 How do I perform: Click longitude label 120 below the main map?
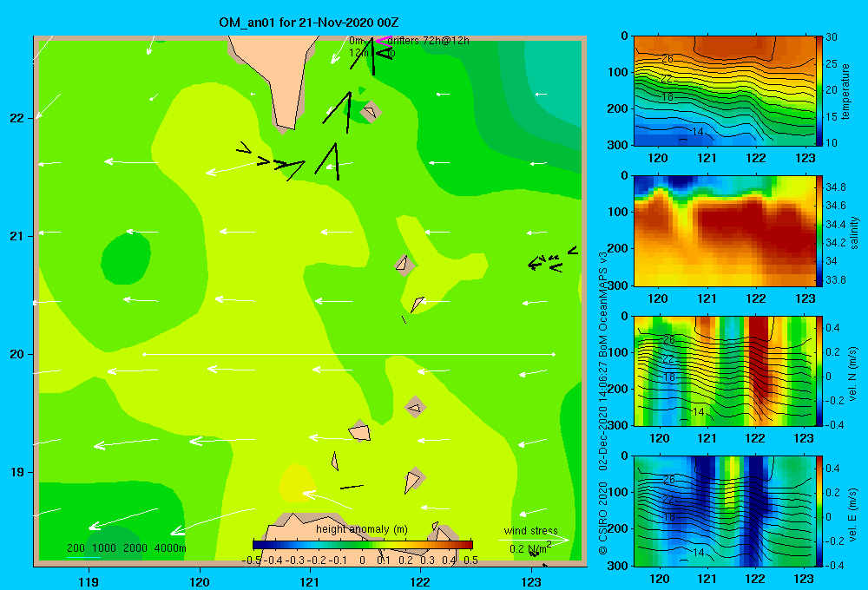click(200, 581)
